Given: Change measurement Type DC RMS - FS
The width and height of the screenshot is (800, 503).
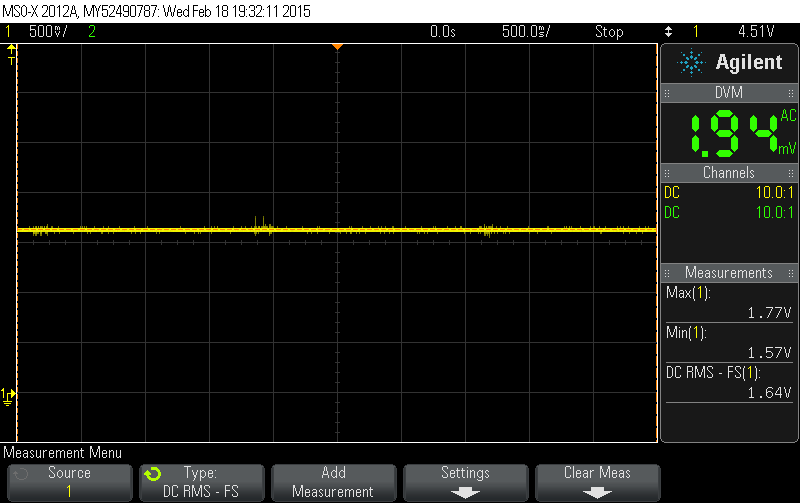Looking at the screenshot, I should 202,482.
